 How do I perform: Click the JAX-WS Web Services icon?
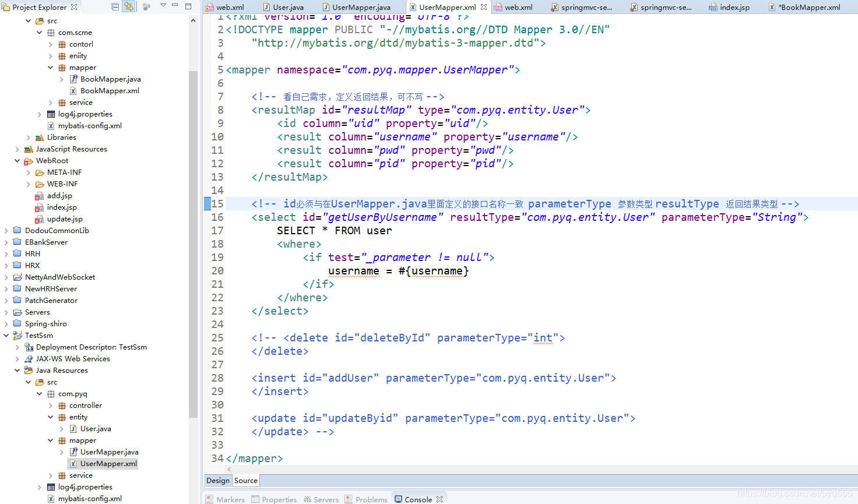[x=29, y=359]
